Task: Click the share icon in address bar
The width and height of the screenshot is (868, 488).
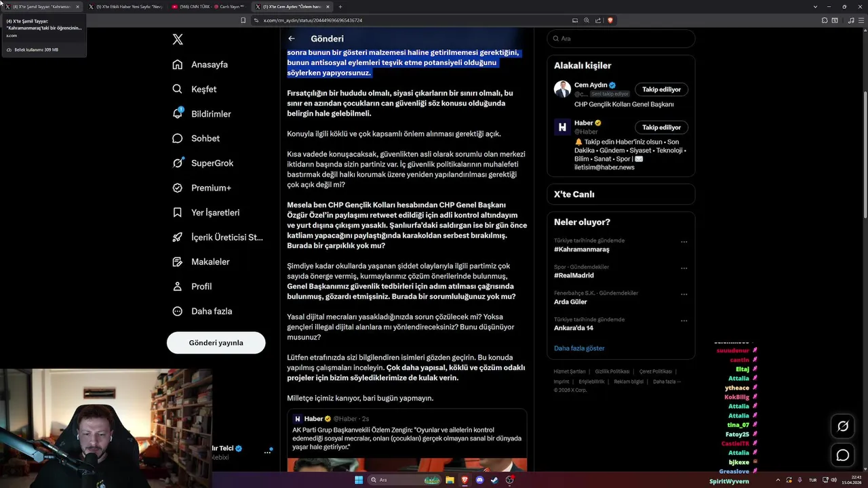Action: [x=598, y=20]
